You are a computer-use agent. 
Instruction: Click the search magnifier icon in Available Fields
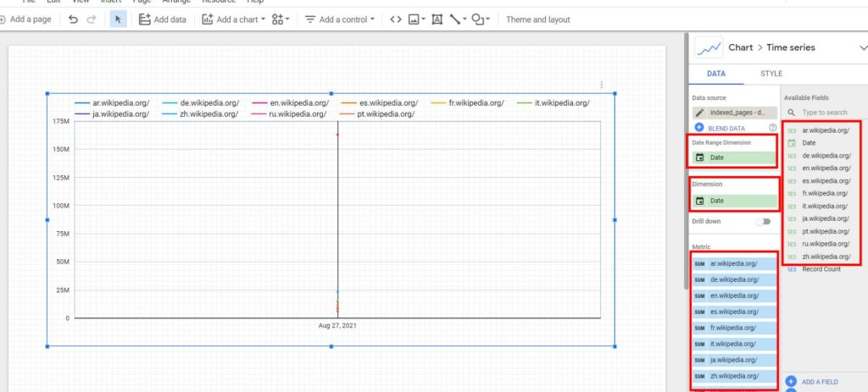[x=791, y=113]
